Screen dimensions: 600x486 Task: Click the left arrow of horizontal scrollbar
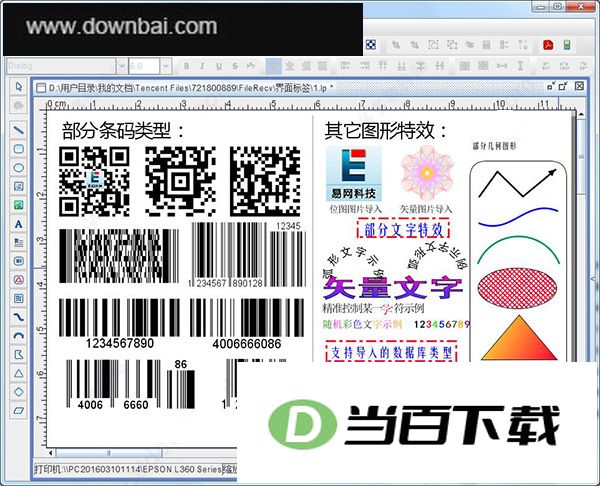pyautogui.click(x=51, y=453)
